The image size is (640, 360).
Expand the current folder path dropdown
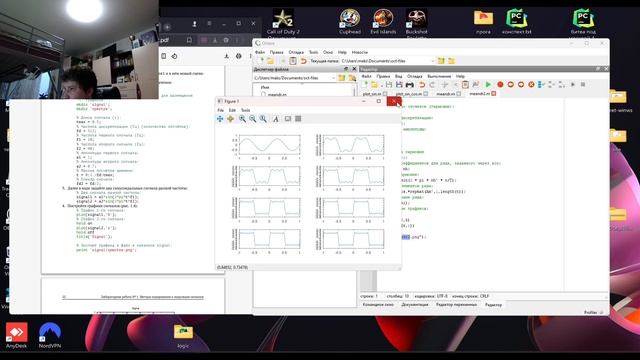433,61
